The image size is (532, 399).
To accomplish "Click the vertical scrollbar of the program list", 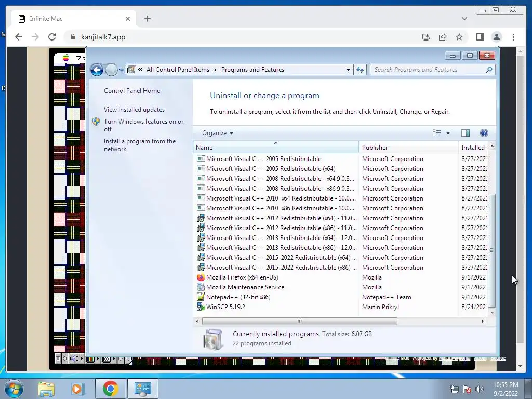I will point(491,251).
